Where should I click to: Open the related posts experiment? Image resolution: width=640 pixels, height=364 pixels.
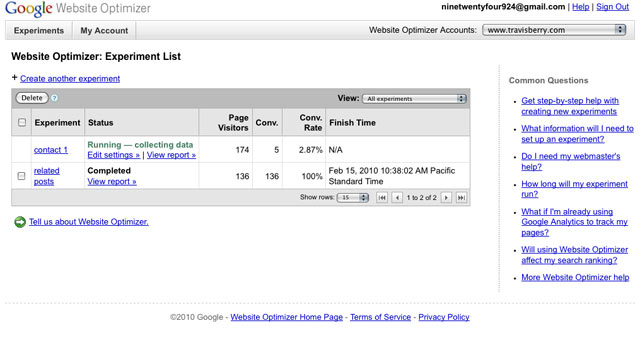click(x=47, y=176)
